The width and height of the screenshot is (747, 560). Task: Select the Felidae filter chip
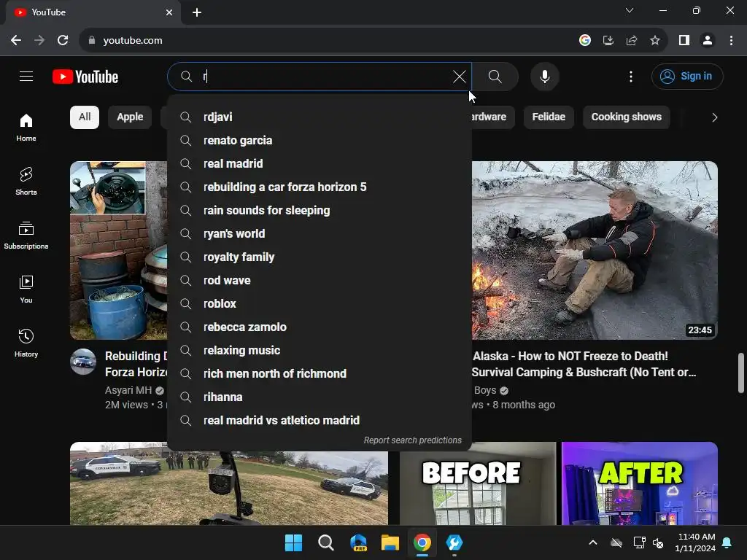[x=549, y=117]
